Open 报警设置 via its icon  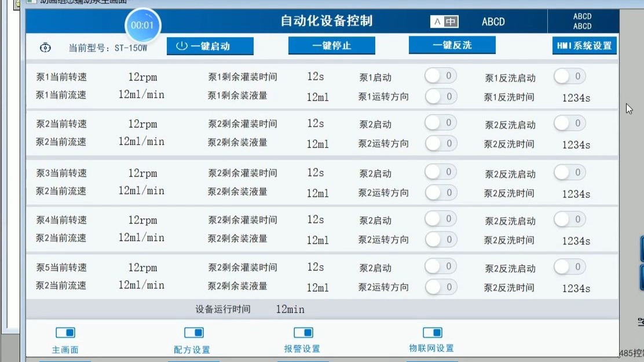coord(303,332)
